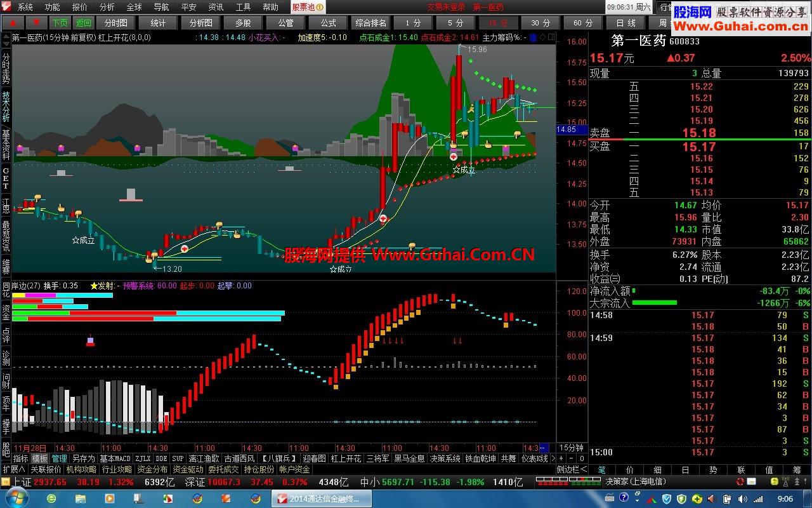Click the on-screen keyboard tray icon
Image resolution: width=812 pixels, height=508 pixels.
(x=610, y=498)
